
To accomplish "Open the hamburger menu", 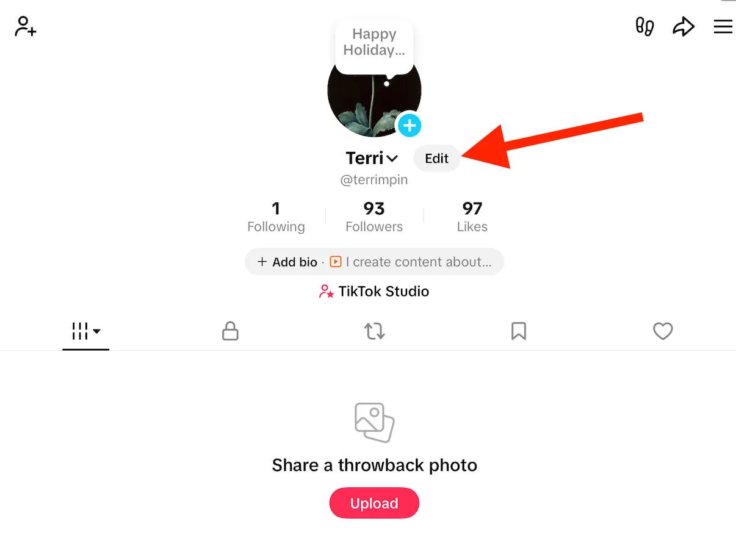I will coord(723,27).
